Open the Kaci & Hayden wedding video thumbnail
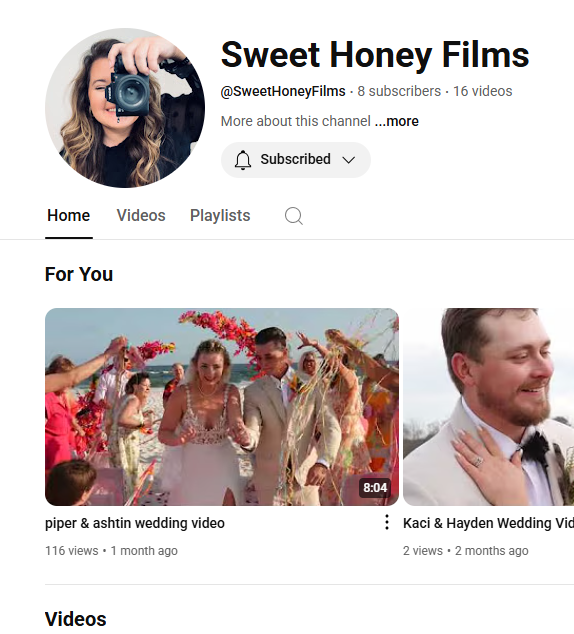Screen dimensions: 574x634 coord(488,407)
